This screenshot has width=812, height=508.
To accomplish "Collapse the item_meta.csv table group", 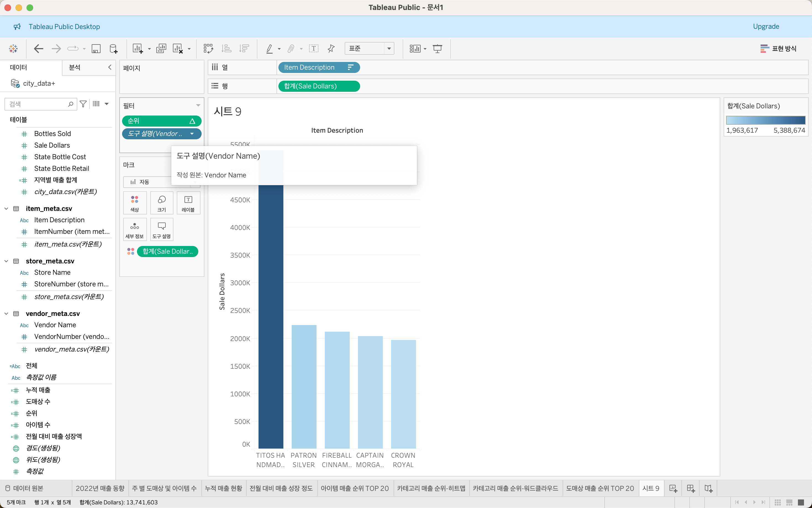I will 6,209.
